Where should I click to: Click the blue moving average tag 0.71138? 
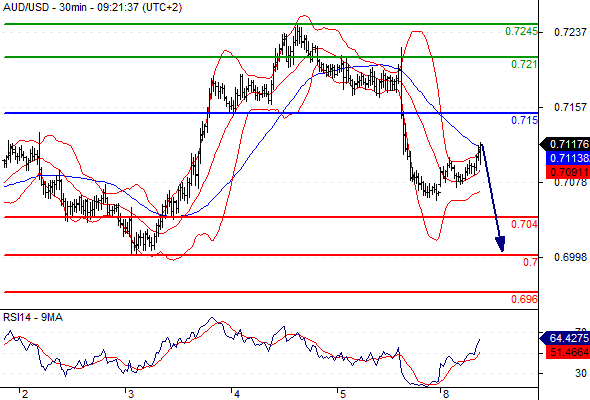(x=567, y=158)
